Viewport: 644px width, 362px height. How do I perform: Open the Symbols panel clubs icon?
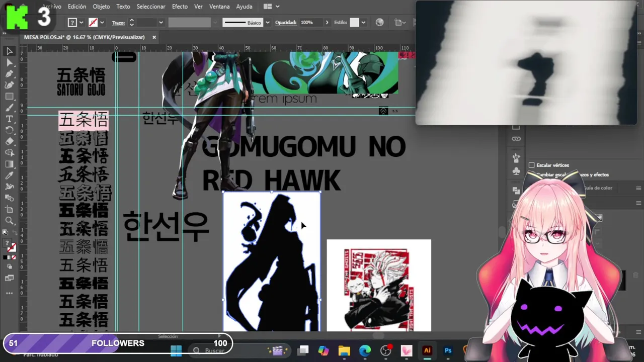point(516,171)
